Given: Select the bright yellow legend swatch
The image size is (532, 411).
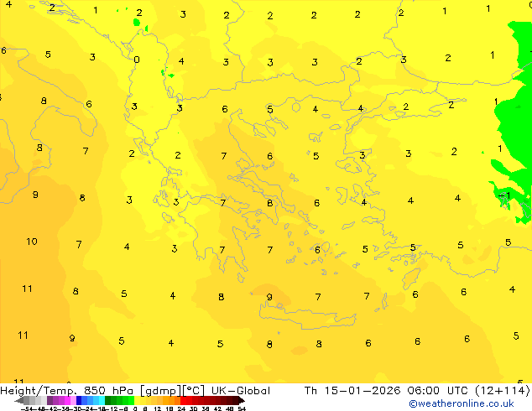Looking at the screenshot, I should pyautogui.click(x=137, y=400).
